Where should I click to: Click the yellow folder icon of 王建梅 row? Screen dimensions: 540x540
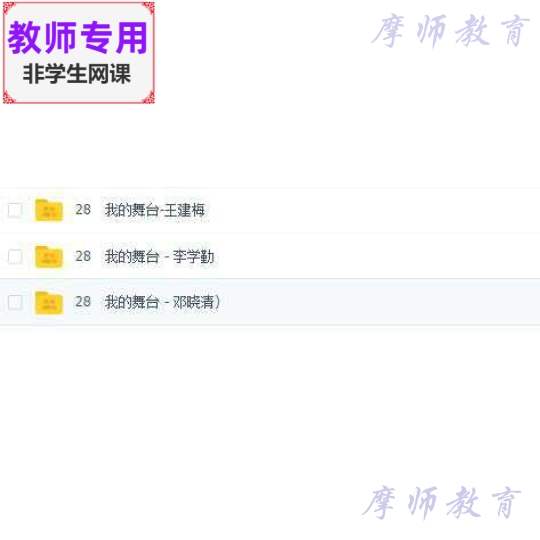49,210
